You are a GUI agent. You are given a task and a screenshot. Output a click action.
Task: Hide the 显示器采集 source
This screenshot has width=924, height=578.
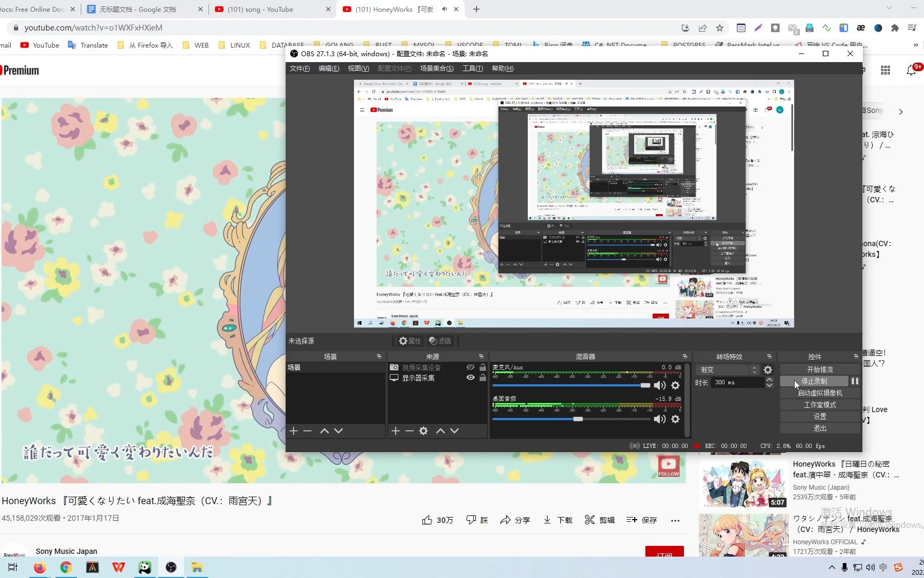pos(471,378)
